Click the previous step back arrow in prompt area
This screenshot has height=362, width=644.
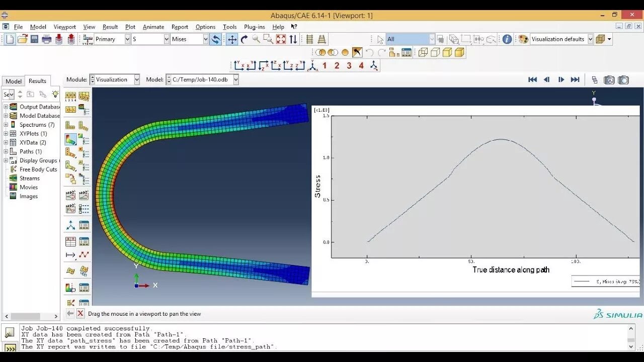70,313
